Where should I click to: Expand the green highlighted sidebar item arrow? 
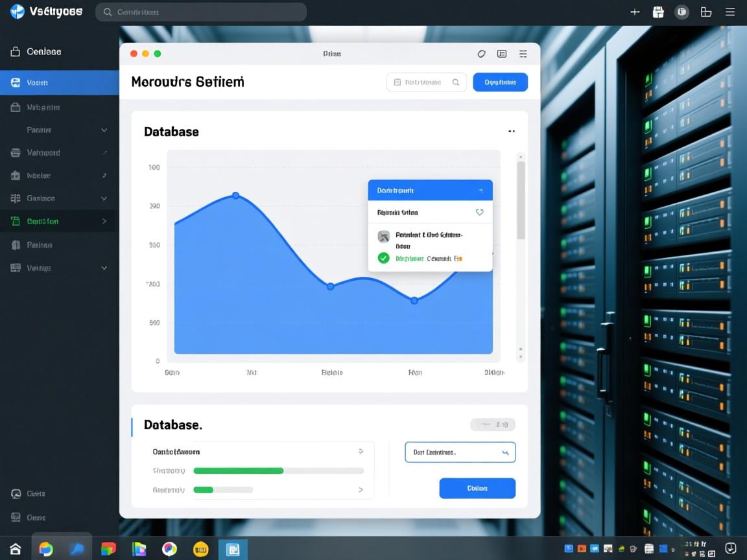[x=104, y=221]
